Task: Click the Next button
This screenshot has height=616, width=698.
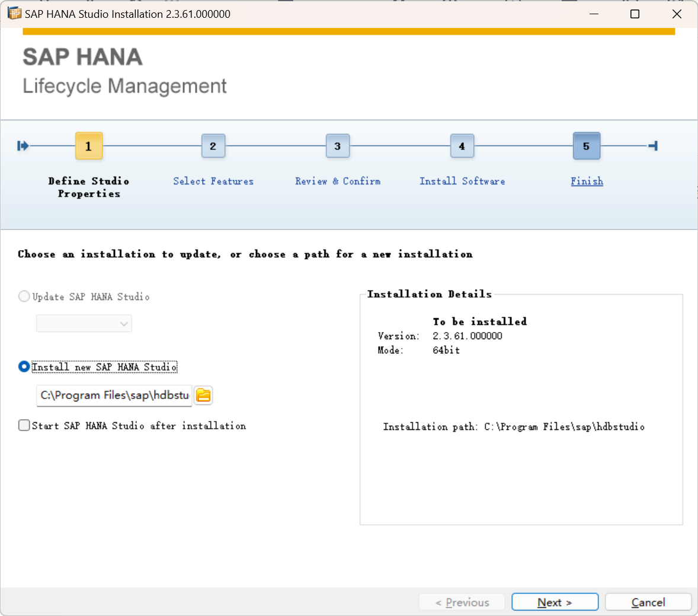Action: point(555,602)
